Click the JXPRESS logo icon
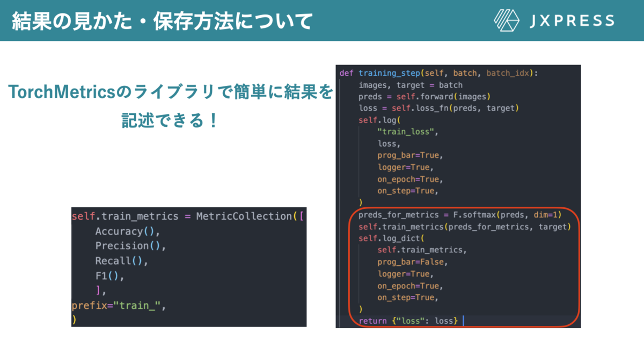The image size is (644, 363). (x=507, y=20)
